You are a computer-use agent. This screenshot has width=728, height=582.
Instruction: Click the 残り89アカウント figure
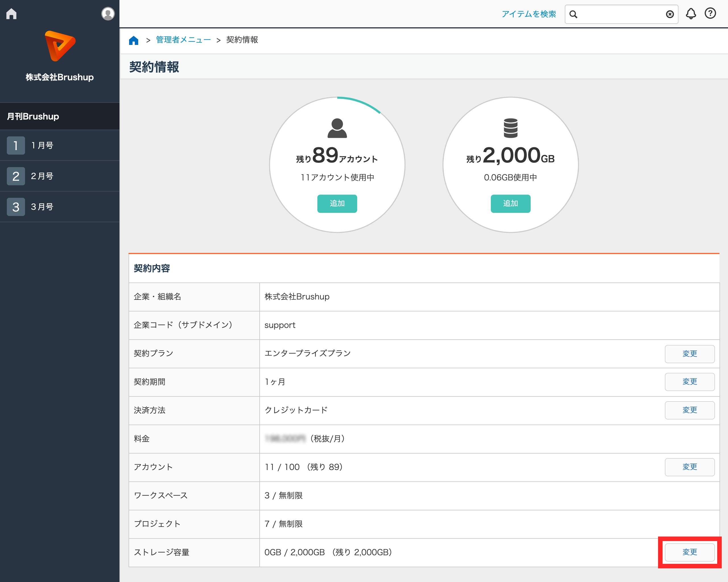(x=337, y=155)
